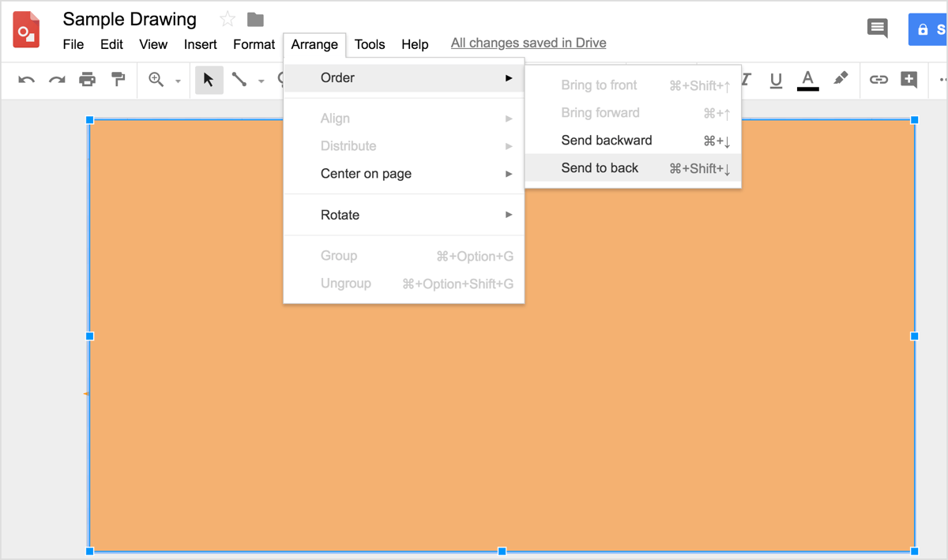
Task: Click the Undo arrow icon
Action: click(27, 80)
